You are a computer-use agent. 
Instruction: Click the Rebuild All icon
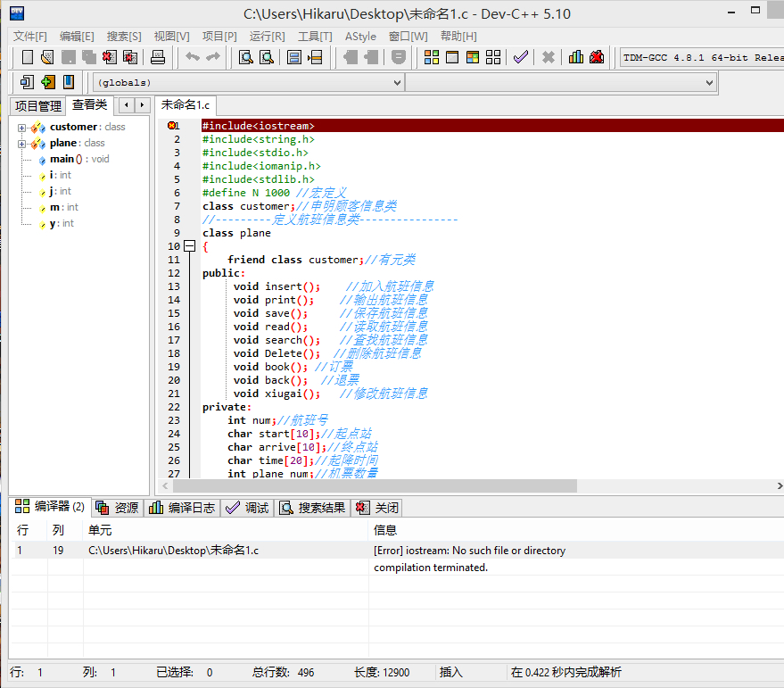coord(493,57)
